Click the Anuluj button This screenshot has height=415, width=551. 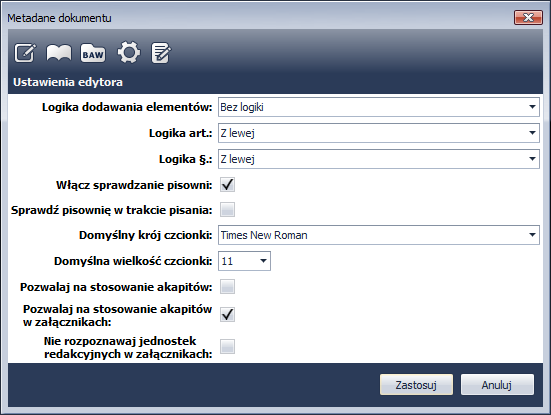pyautogui.click(x=497, y=384)
